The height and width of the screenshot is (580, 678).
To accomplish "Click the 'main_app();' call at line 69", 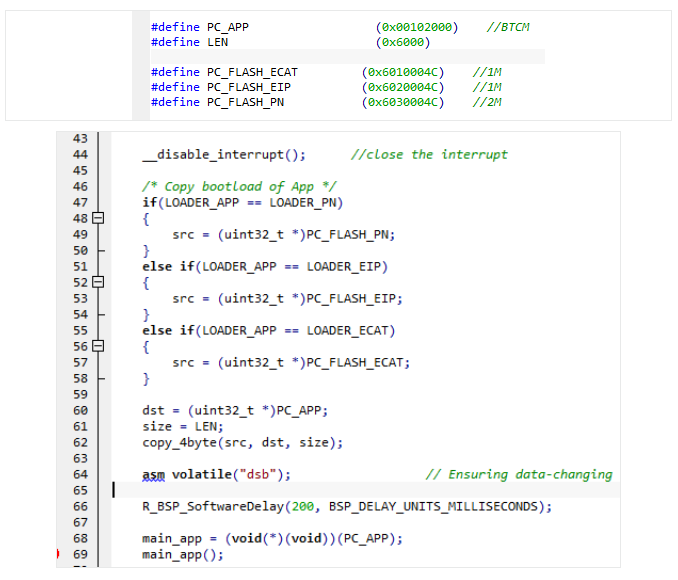I will tap(183, 555).
